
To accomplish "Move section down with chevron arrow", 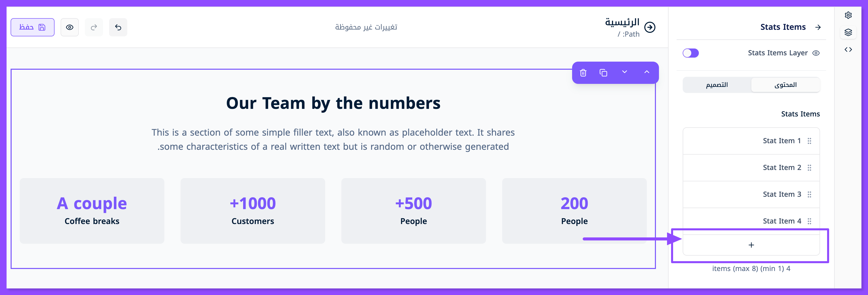I will [624, 72].
